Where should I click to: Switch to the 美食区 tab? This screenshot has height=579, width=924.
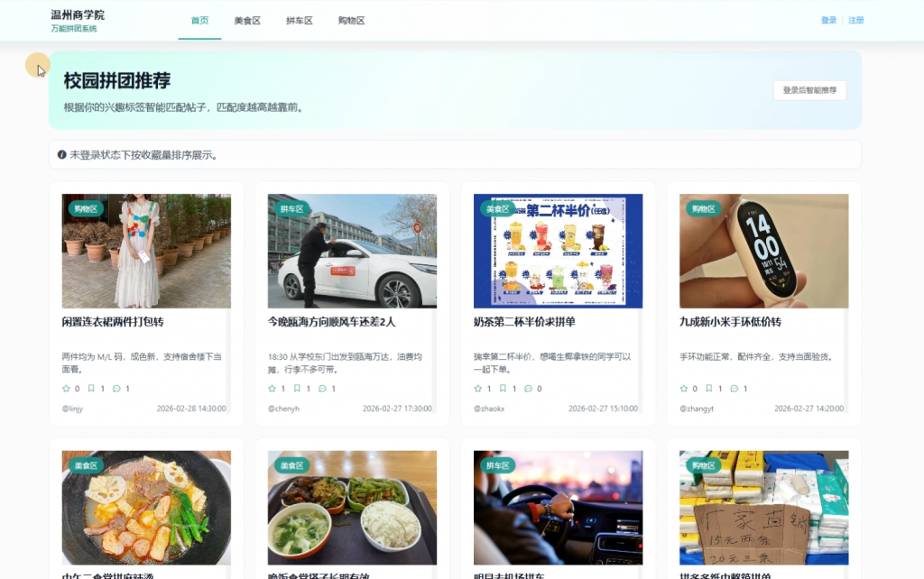247,21
